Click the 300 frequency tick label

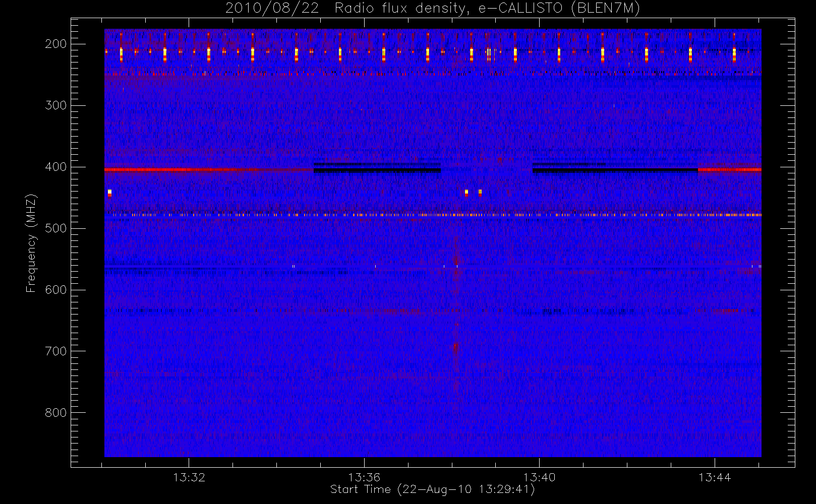click(x=56, y=105)
